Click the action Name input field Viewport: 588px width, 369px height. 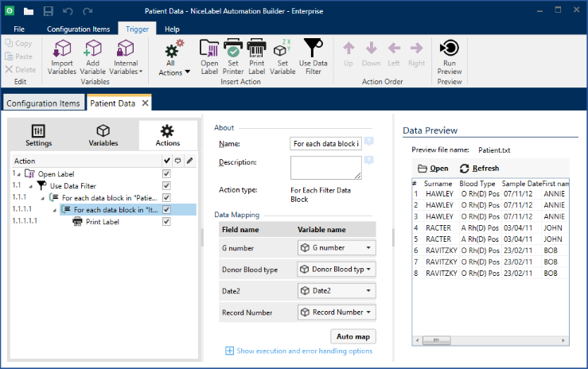325,144
